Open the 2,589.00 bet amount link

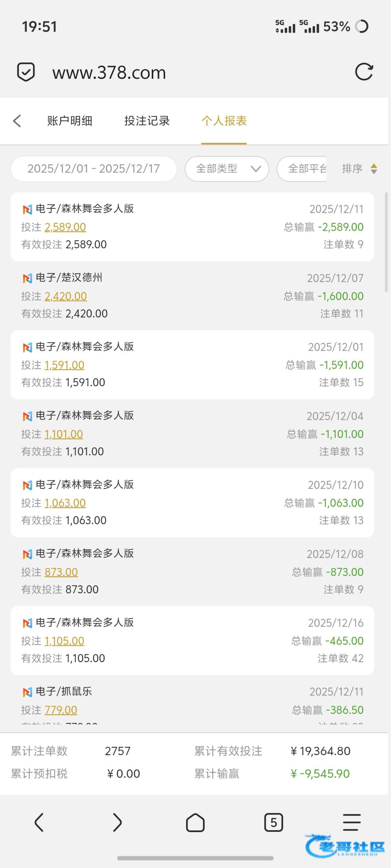click(65, 227)
